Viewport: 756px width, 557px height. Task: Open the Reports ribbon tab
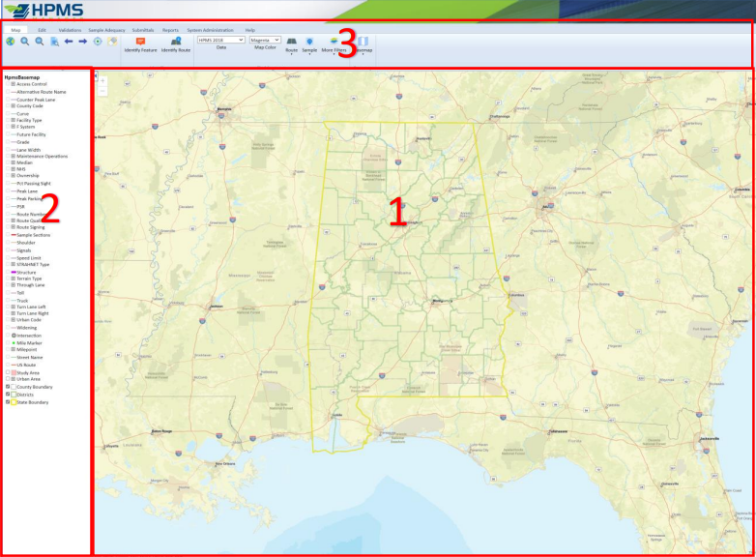coord(170,30)
